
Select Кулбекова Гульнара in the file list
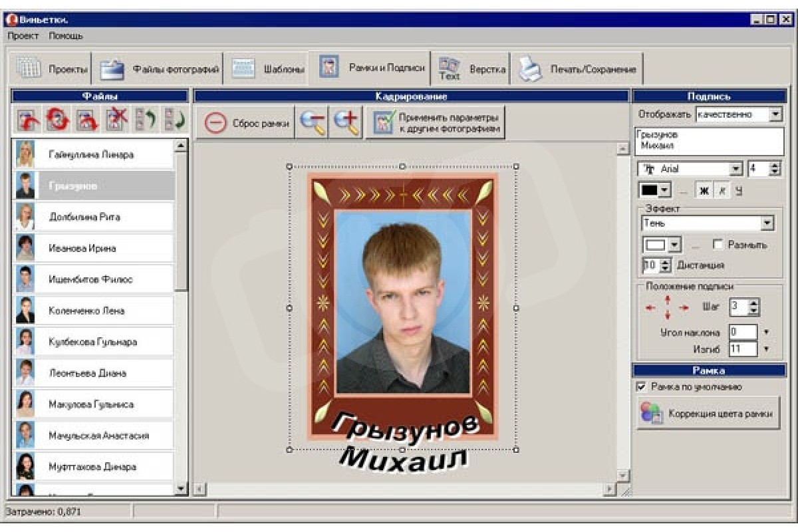94,342
